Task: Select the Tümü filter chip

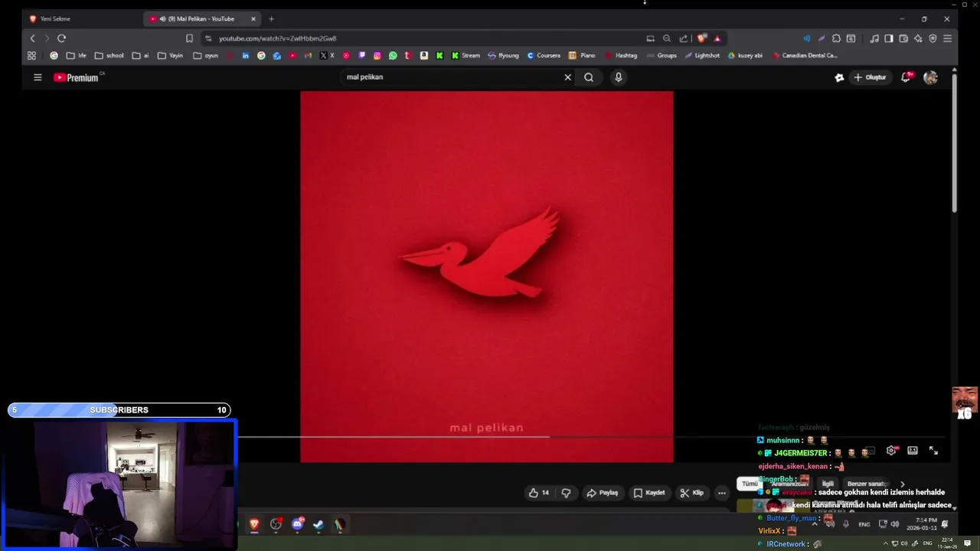Action: coord(750,484)
